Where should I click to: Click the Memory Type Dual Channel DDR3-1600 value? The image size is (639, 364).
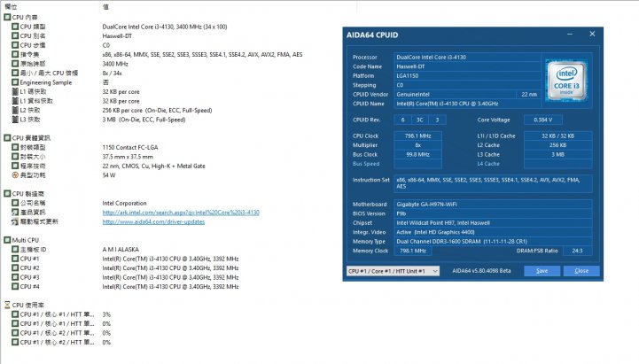(x=493, y=242)
